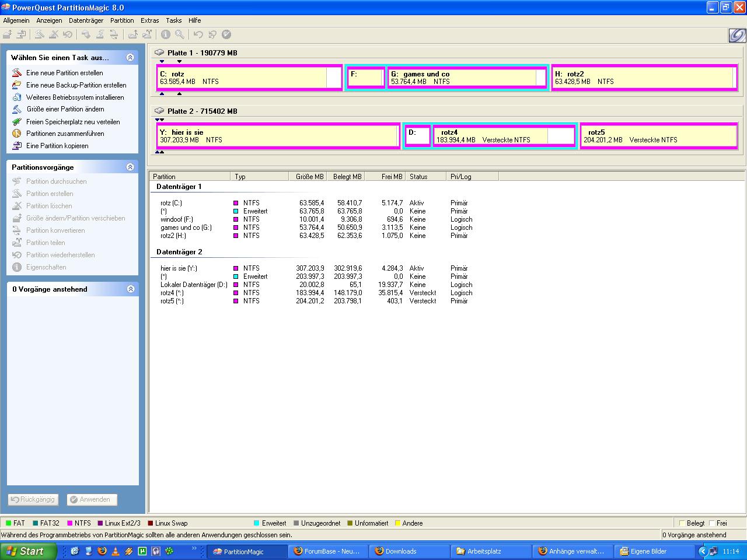Expand hidden system tray icons arrow
Screen dimensions: 747x560
pos(703,551)
